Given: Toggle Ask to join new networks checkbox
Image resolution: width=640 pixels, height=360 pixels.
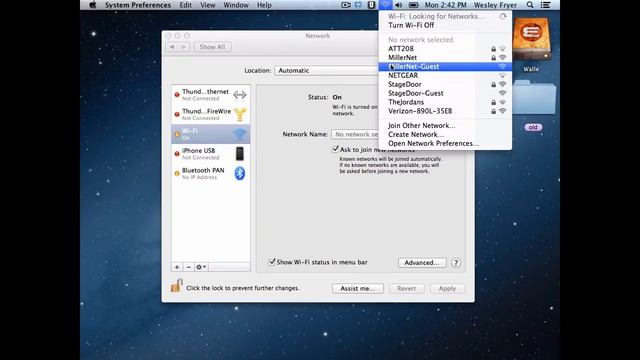Looking at the screenshot, I should (x=336, y=149).
